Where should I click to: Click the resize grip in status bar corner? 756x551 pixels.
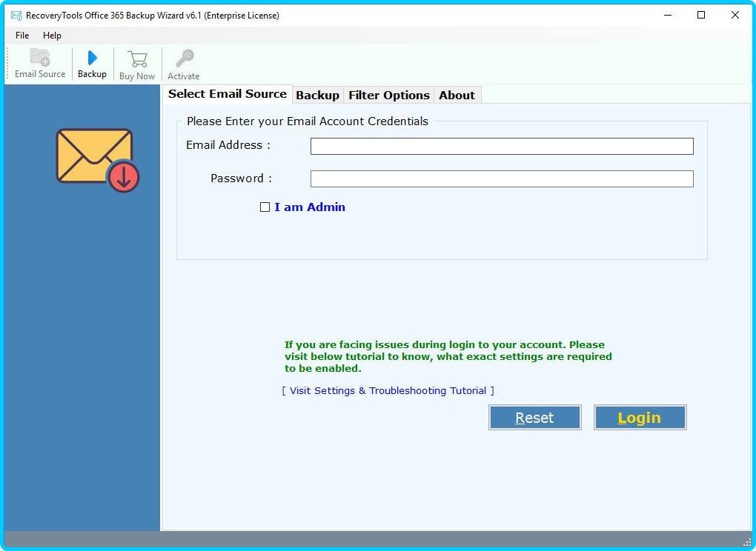[746, 541]
